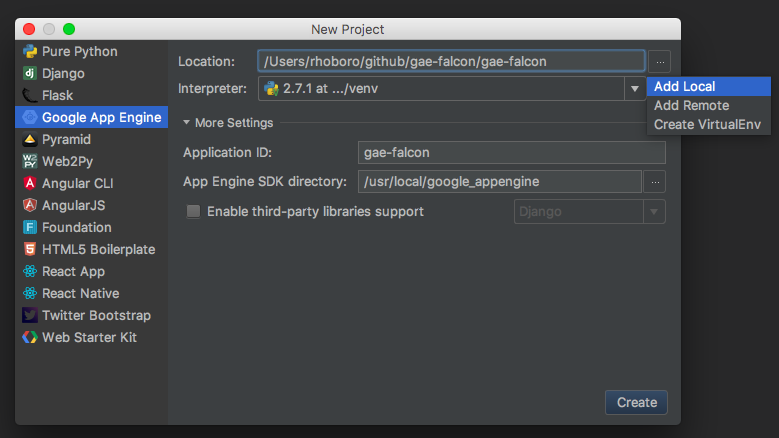Select HTML5 Boilerplate project type
779x438 pixels.
pos(91,249)
